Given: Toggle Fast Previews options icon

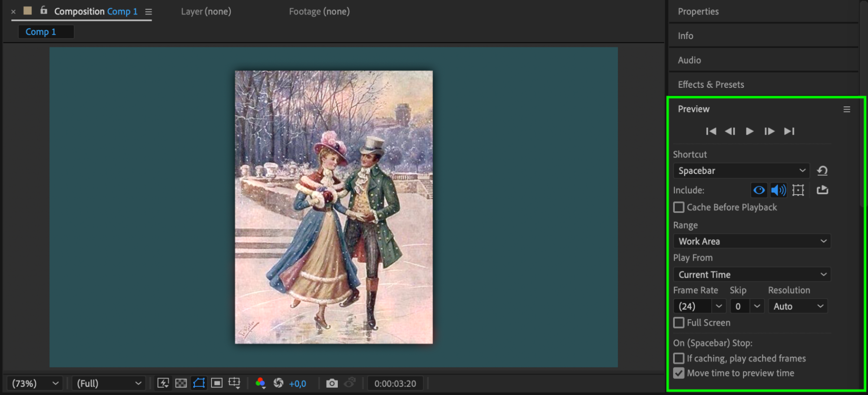Looking at the screenshot, I should (163, 383).
